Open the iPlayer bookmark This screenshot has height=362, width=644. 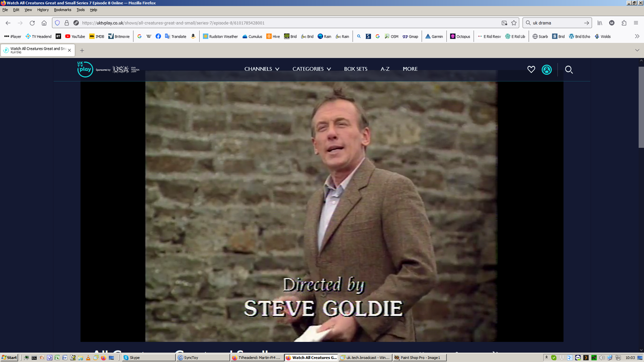(13, 36)
